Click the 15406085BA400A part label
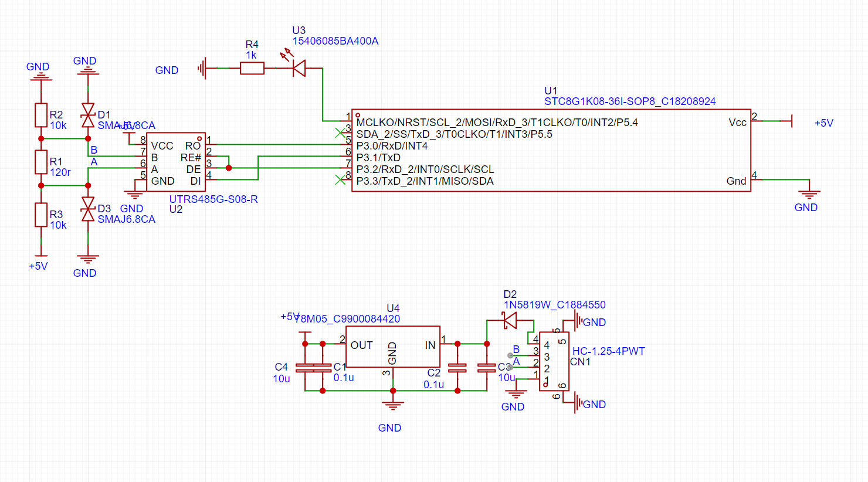This screenshot has width=868, height=482. 335,41
